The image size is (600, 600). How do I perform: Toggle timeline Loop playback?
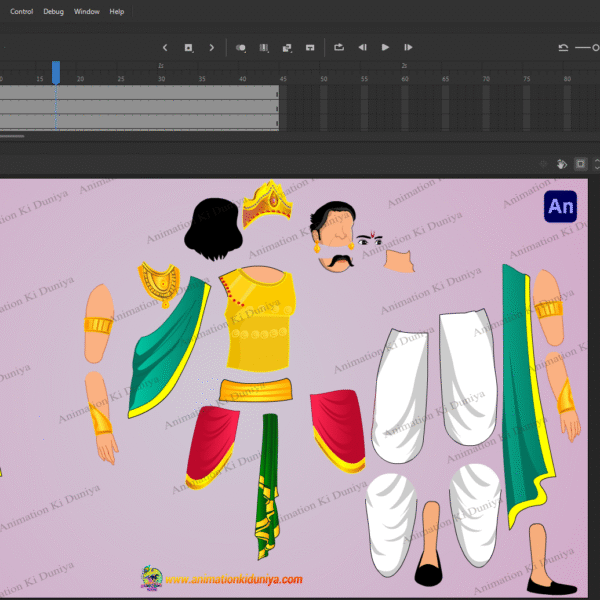339,47
